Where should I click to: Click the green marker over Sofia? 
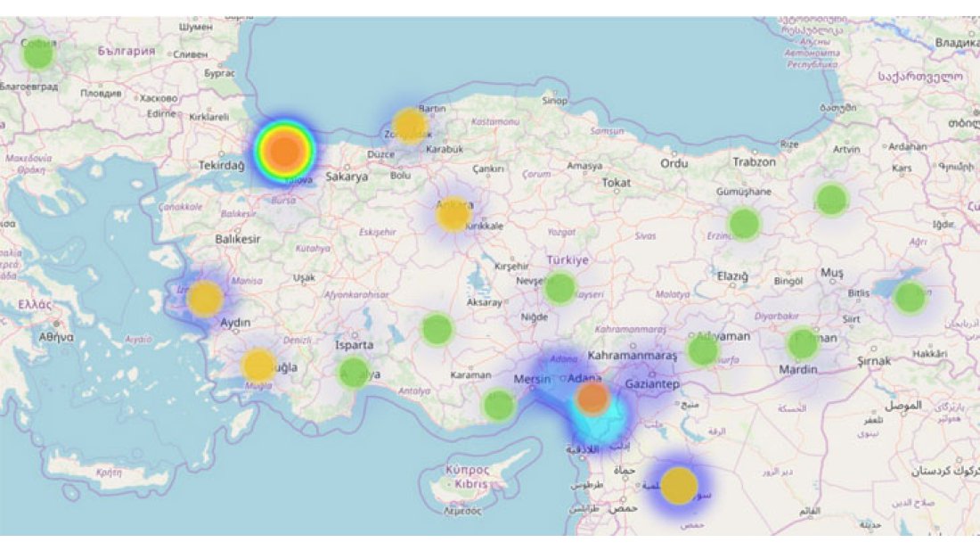pyautogui.click(x=38, y=53)
